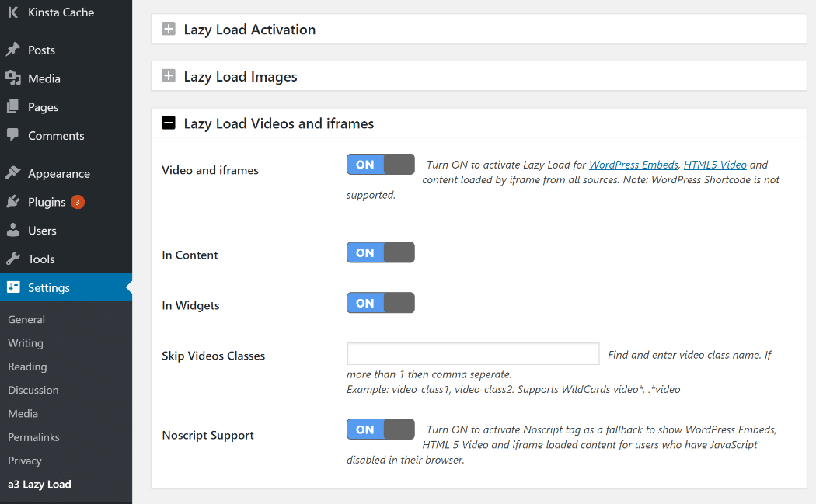Expand the Lazy Load Images panel
816x504 pixels.
coord(168,76)
